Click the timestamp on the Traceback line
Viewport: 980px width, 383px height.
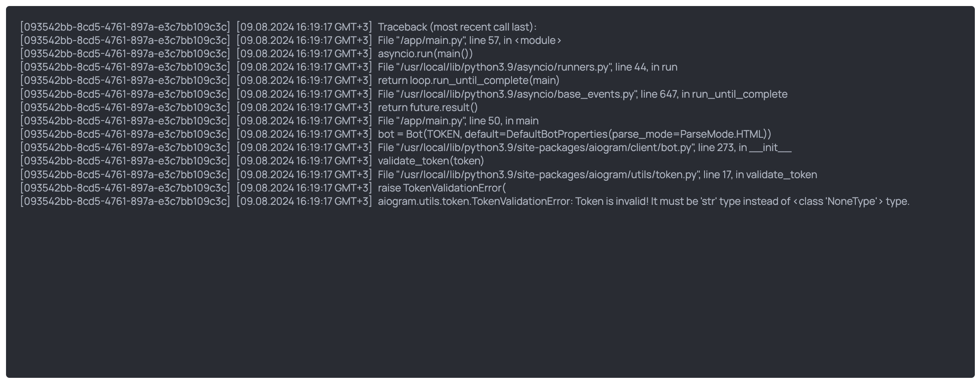(304, 27)
